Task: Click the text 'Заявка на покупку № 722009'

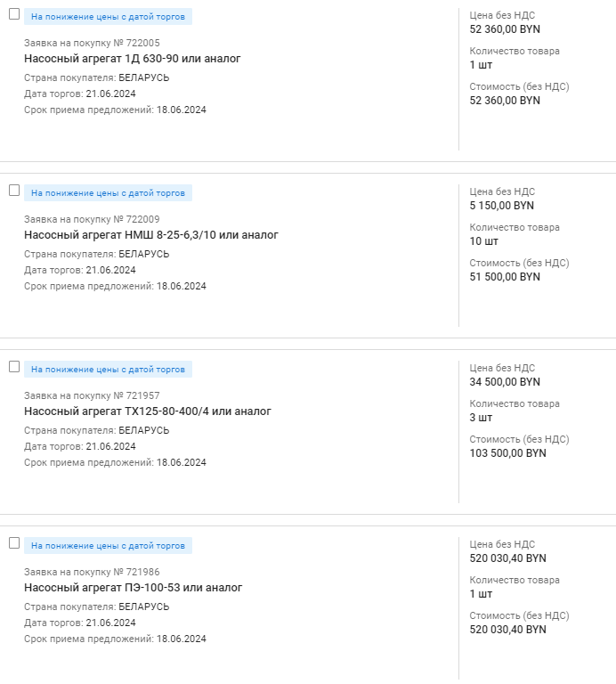Action: coord(92,219)
